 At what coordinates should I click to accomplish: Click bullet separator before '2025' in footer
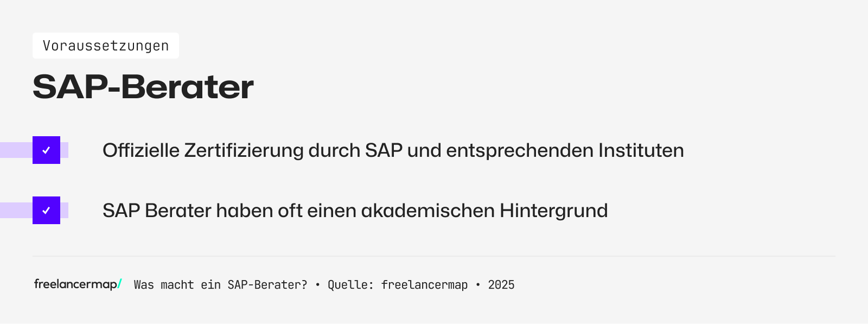478,285
